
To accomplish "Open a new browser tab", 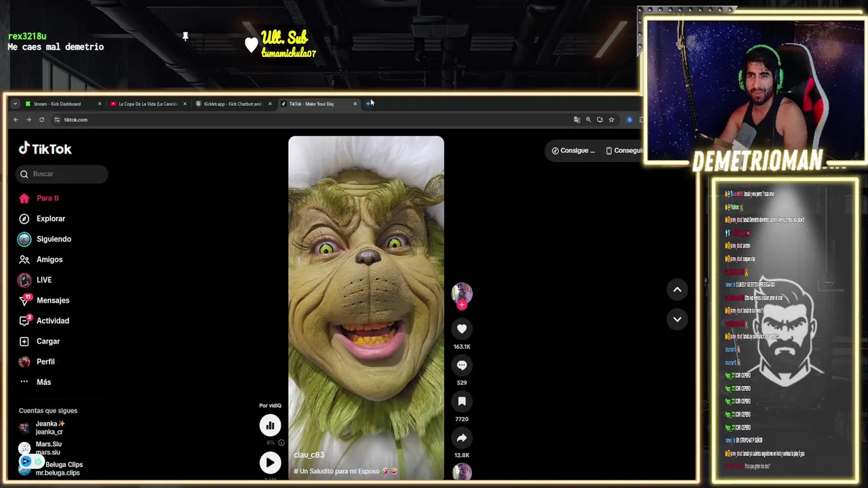I will pyautogui.click(x=369, y=104).
